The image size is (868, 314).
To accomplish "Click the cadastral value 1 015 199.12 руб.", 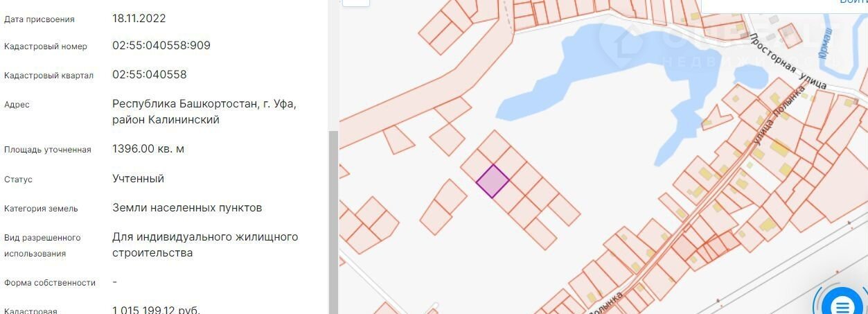I will [156, 309].
